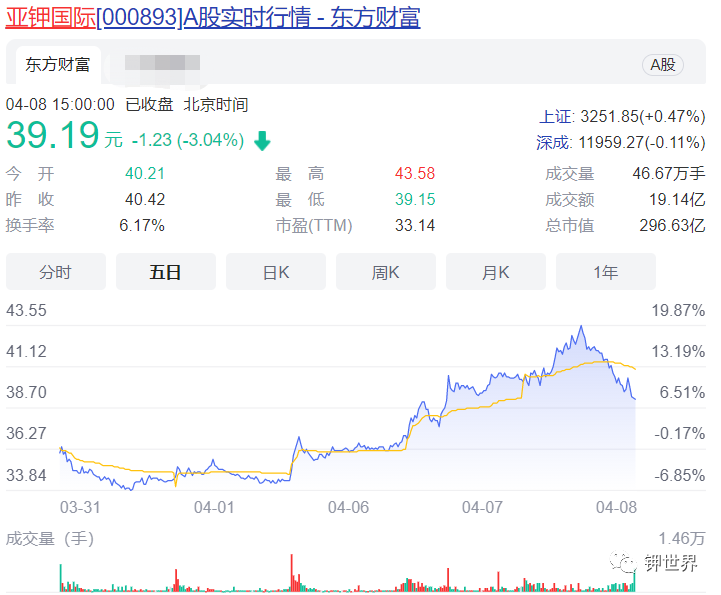
Task: Click the 13.19% percent axis label
Action: click(x=678, y=352)
